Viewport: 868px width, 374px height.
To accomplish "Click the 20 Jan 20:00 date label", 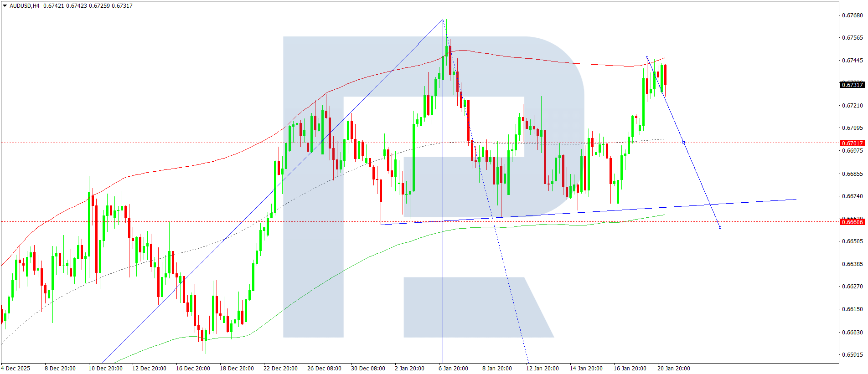I will point(673,368).
